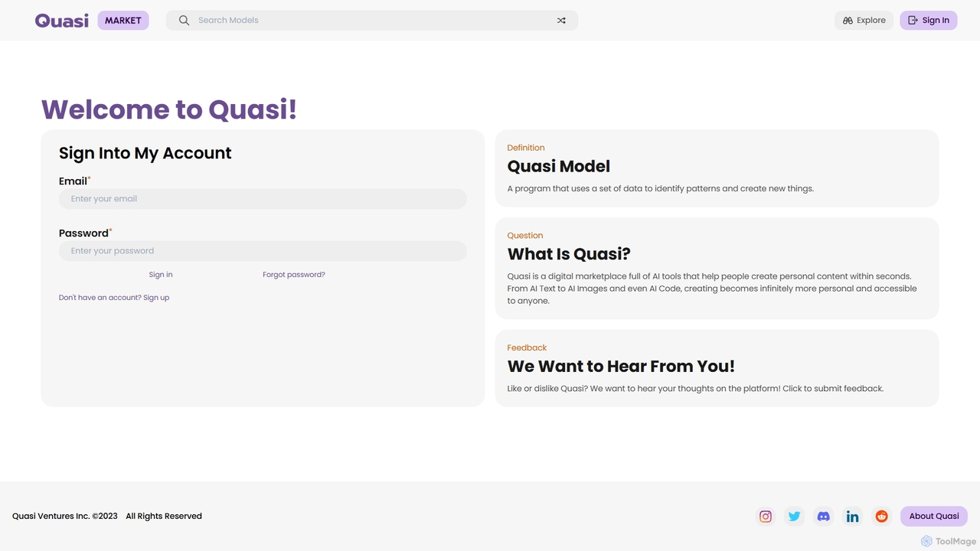The width and height of the screenshot is (980, 551).
Task: Click the Quasi Ventures Inc. ©2023 text
Action: (65, 517)
